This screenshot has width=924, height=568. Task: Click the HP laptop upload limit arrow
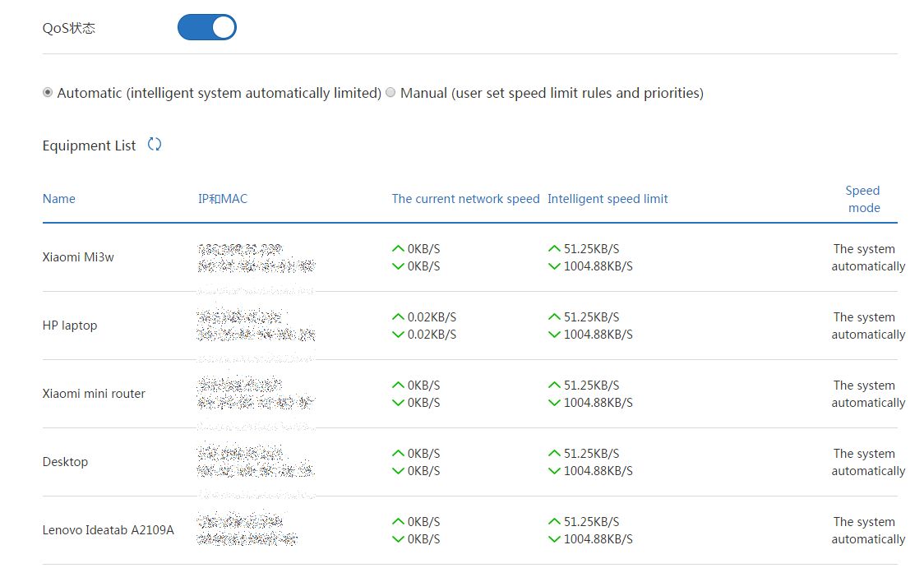click(554, 316)
